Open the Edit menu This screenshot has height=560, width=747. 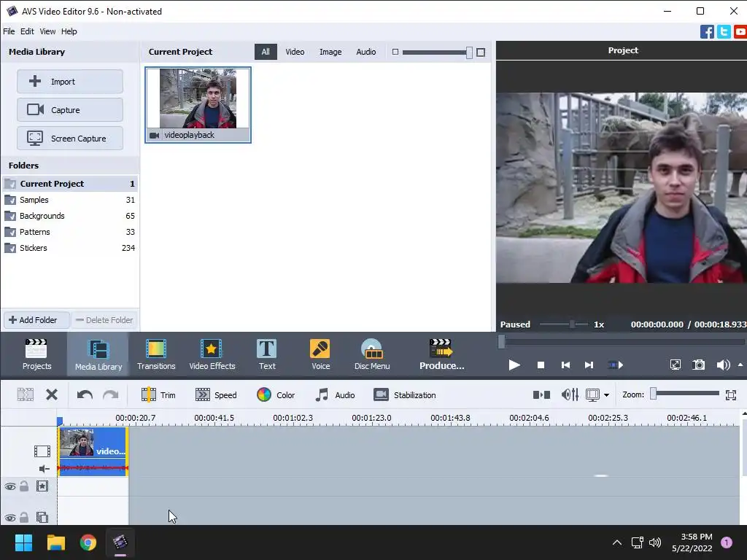tap(27, 31)
